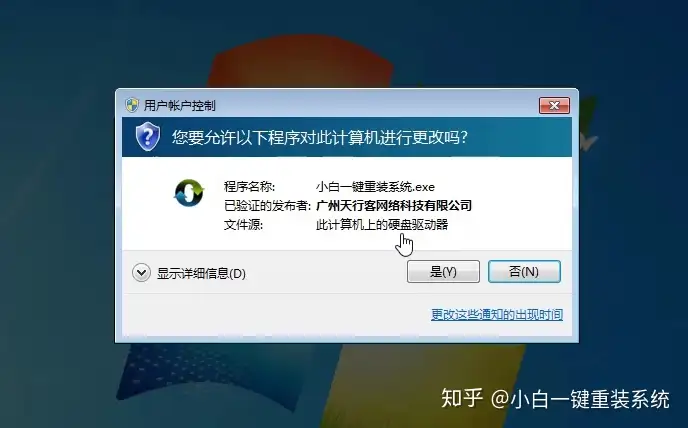Click the 知乎 watermark text

pos(462,399)
